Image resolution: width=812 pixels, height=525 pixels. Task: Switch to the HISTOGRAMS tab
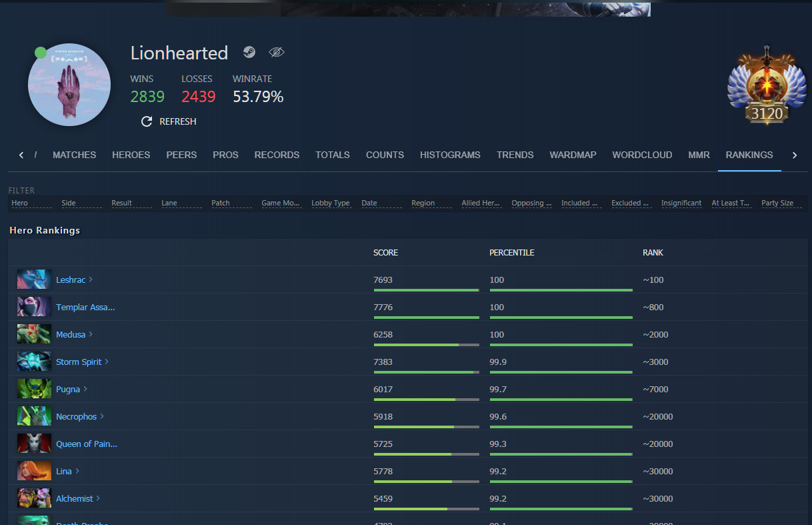coord(450,155)
